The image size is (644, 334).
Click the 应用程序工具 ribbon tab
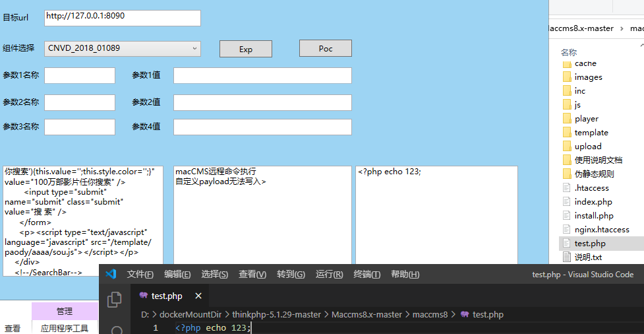coord(65,328)
